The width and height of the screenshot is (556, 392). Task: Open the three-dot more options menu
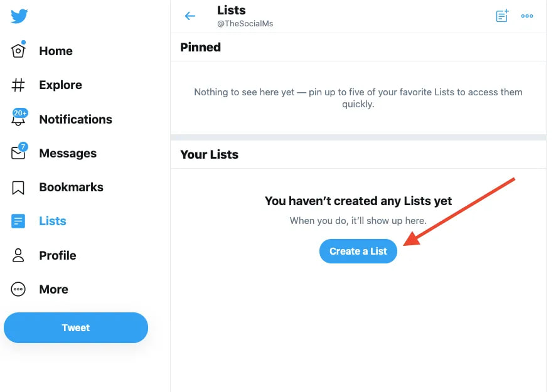pos(527,16)
